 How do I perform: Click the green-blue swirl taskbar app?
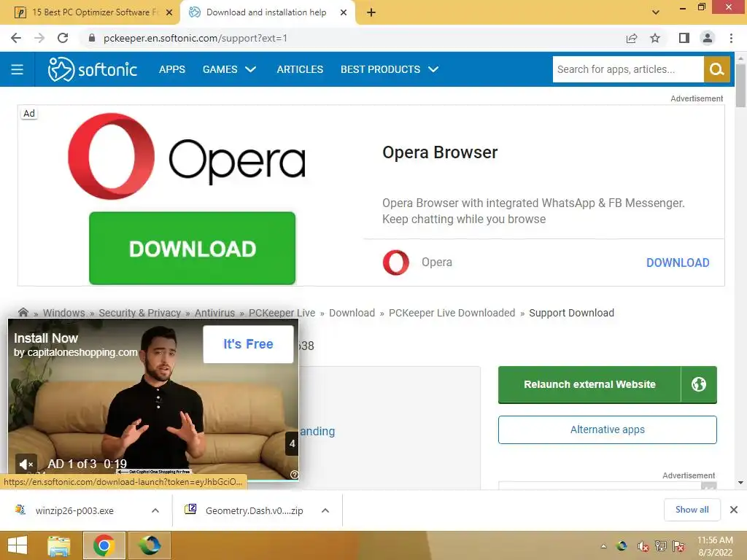[x=149, y=545]
